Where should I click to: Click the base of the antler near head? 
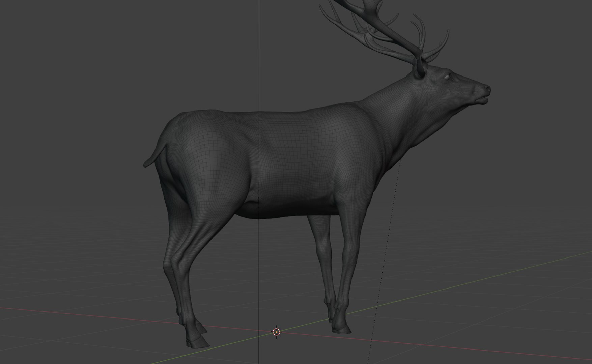click(x=420, y=70)
